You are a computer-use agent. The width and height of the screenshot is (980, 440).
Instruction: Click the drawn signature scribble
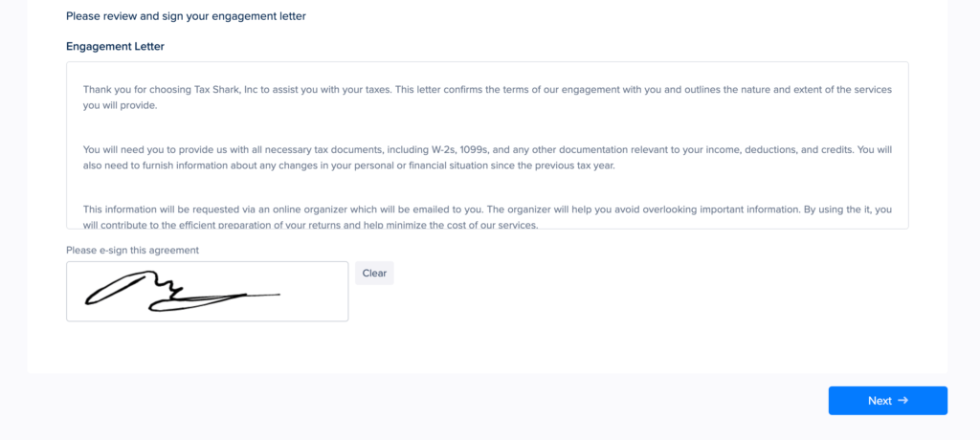click(x=172, y=292)
